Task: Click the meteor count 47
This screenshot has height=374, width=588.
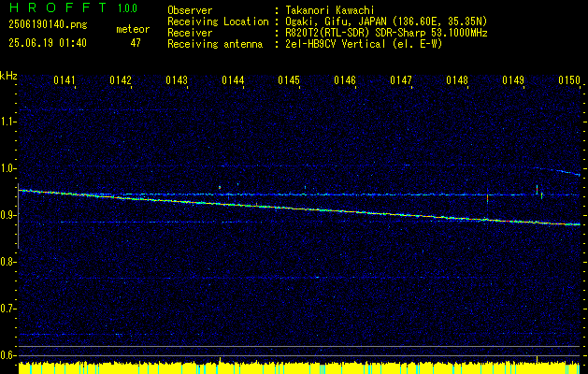Action: (x=136, y=43)
